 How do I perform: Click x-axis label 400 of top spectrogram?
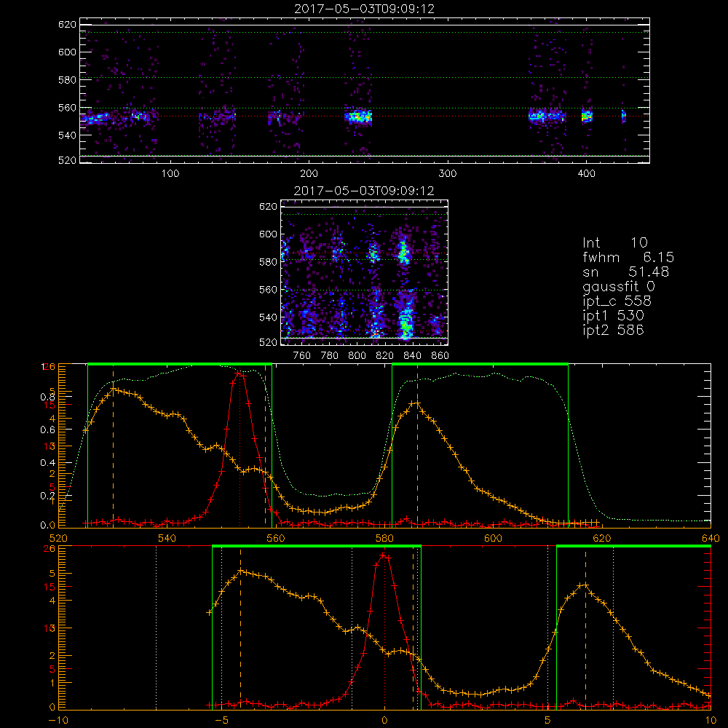pyautogui.click(x=586, y=174)
